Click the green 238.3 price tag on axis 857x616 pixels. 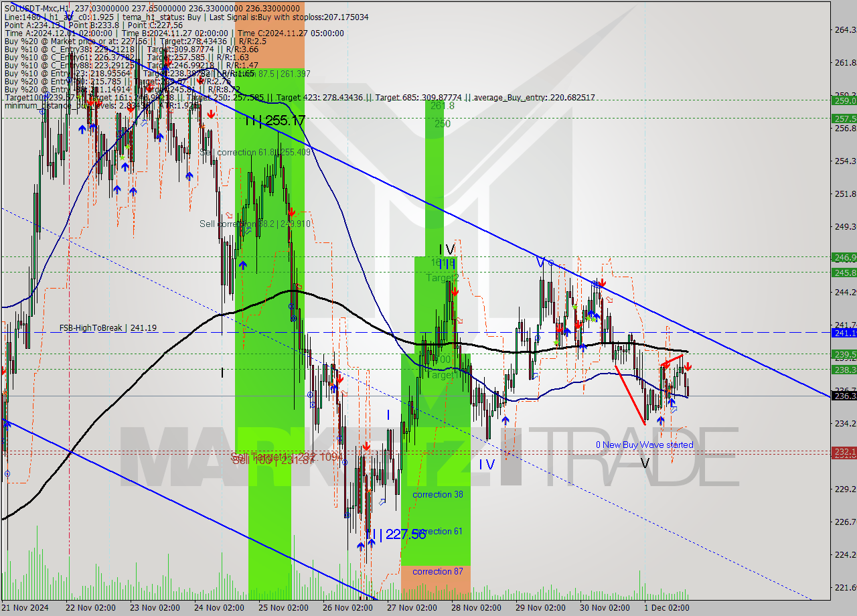[x=844, y=370]
